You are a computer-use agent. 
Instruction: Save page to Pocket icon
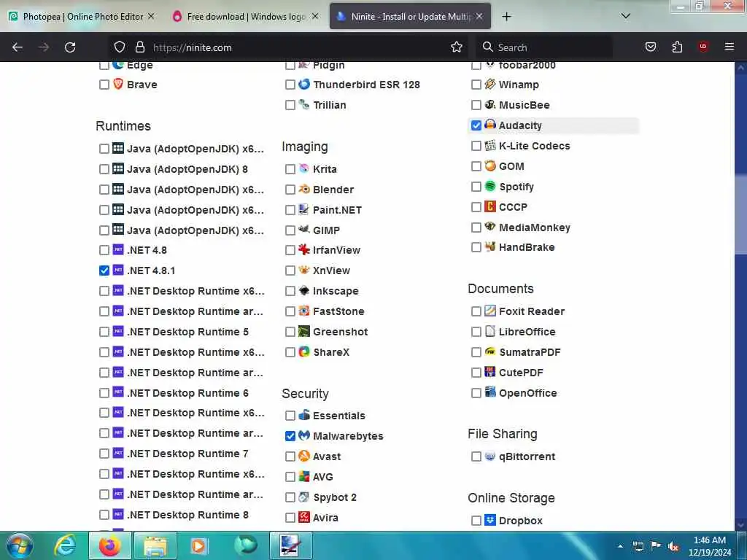(651, 47)
